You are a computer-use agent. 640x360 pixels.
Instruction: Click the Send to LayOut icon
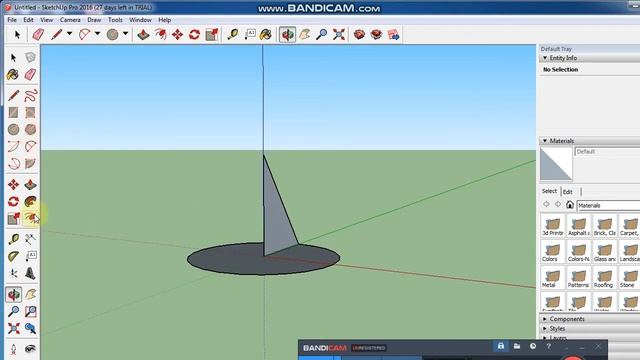[x=393, y=35]
